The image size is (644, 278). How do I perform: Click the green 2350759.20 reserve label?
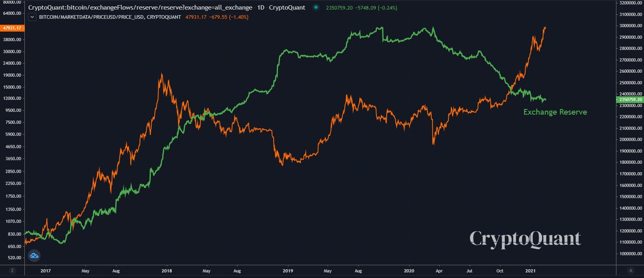click(631, 99)
